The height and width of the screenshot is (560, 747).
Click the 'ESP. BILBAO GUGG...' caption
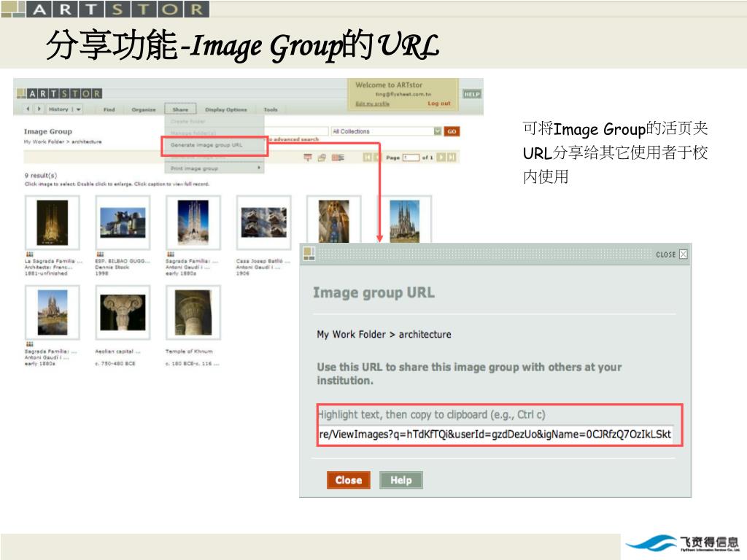click(x=123, y=262)
